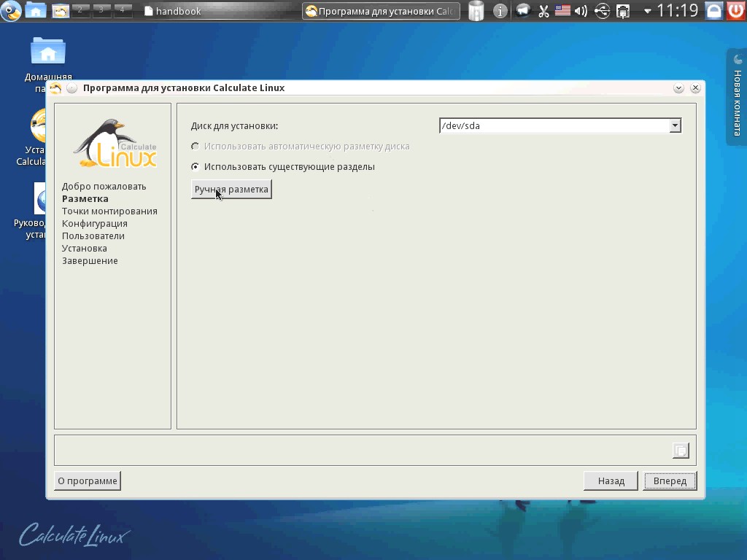Open installer window menu icon
This screenshot has height=560, width=747.
click(x=55, y=88)
